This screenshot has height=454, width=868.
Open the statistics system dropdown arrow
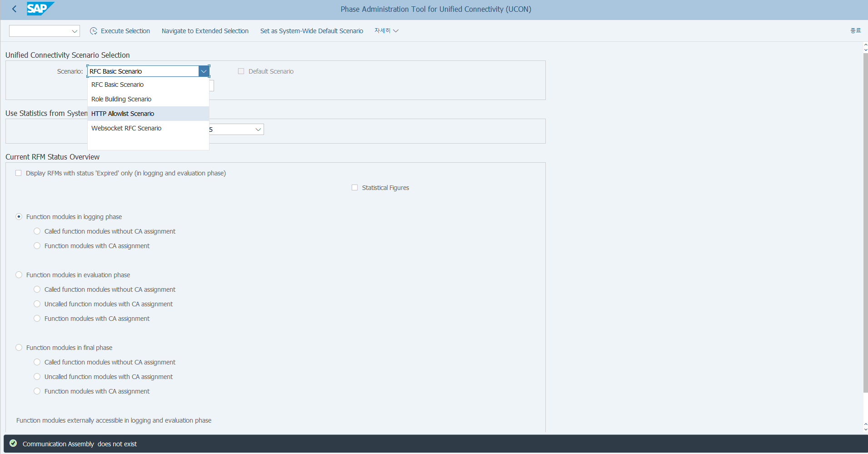click(x=258, y=130)
